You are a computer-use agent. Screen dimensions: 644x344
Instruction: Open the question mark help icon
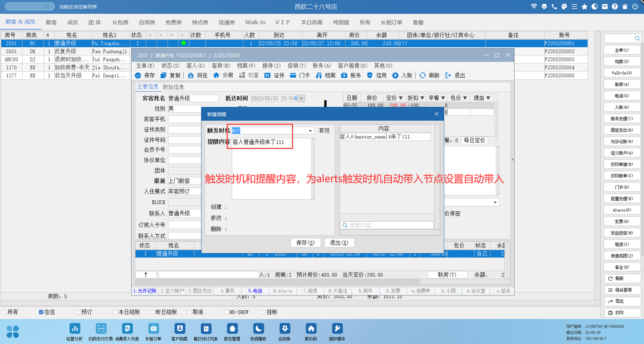[614, 7]
